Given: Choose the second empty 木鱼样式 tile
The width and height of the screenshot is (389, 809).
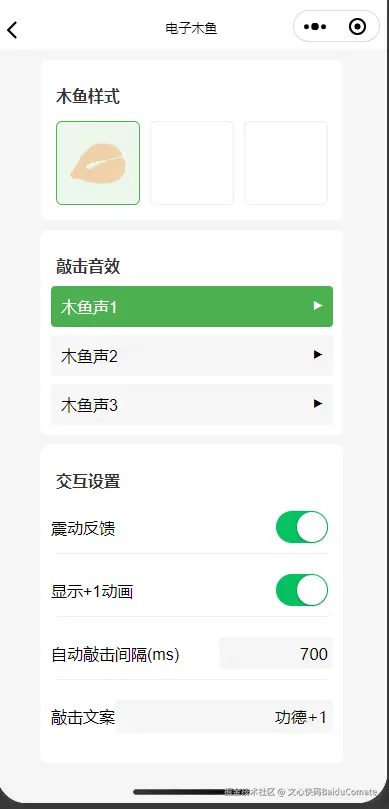Looking at the screenshot, I should click(x=192, y=163).
